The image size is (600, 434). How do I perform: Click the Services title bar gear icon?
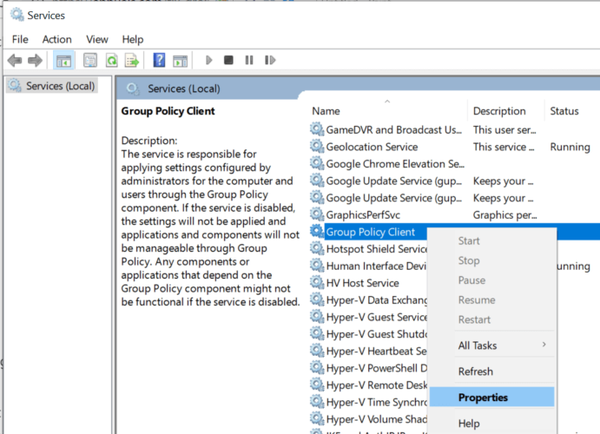[17, 15]
